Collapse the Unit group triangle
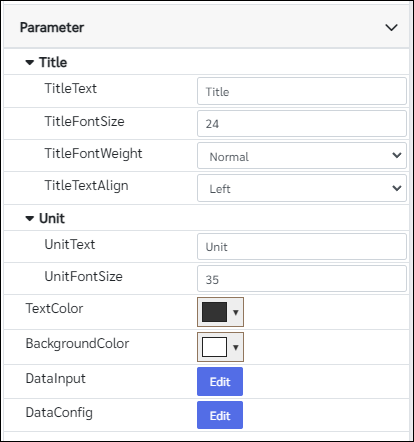Screen dimensions: 414x442 [30, 218]
